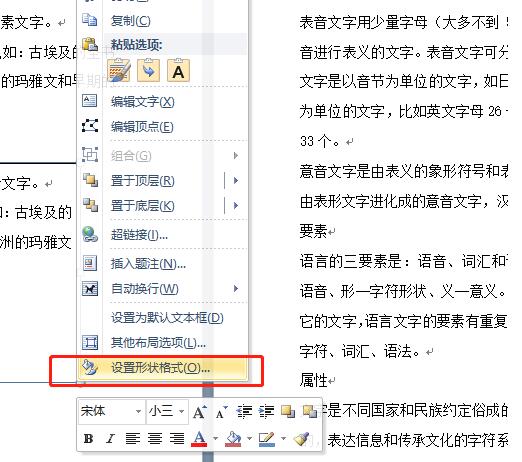Choose Set as Default Text Box (设置为默认文本框)
This screenshot has width=522, height=462.
(x=167, y=318)
